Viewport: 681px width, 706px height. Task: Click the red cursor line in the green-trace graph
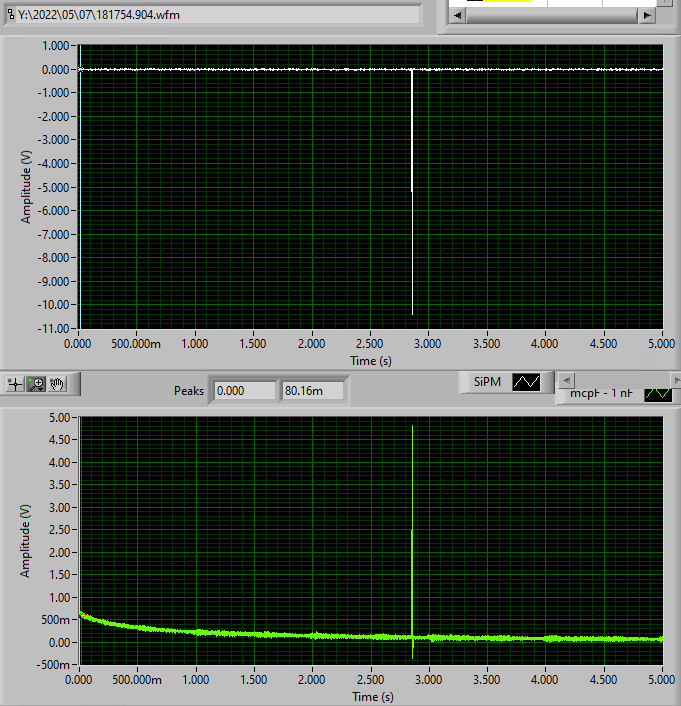[x=81, y=540]
